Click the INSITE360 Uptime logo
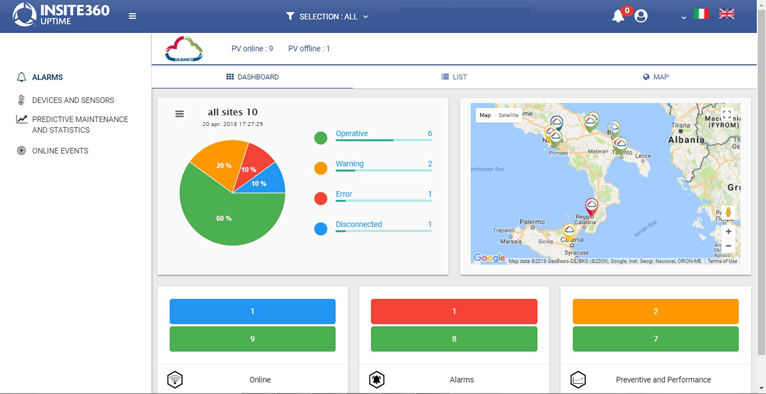The image size is (766, 394). point(61,15)
